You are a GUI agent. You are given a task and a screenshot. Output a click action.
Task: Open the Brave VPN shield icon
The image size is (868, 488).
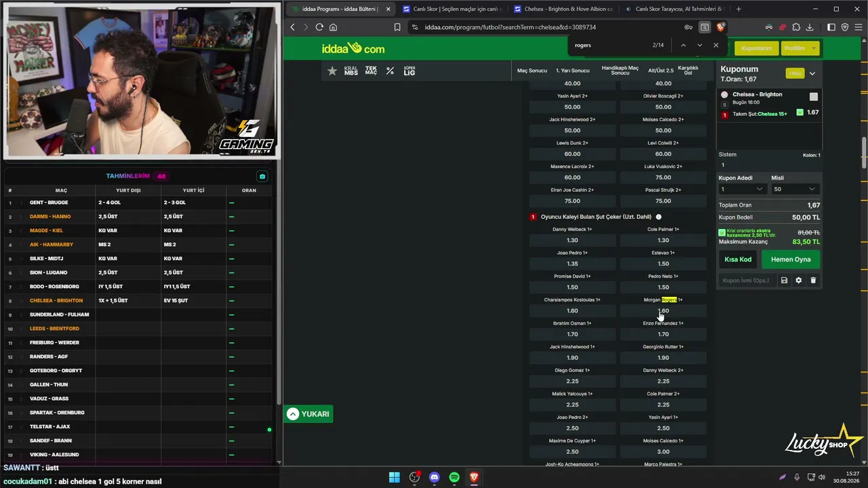click(x=845, y=27)
